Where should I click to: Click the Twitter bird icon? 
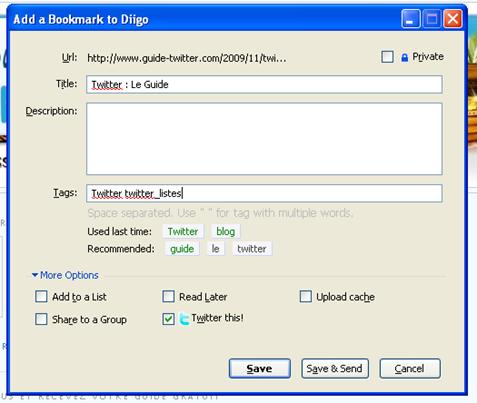click(x=184, y=319)
